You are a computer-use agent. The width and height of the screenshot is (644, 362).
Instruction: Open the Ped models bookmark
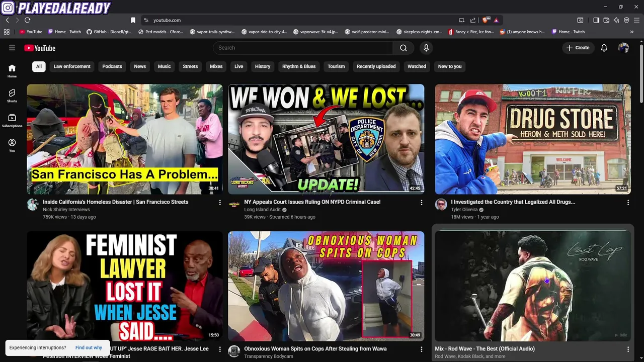click(160, 32)
